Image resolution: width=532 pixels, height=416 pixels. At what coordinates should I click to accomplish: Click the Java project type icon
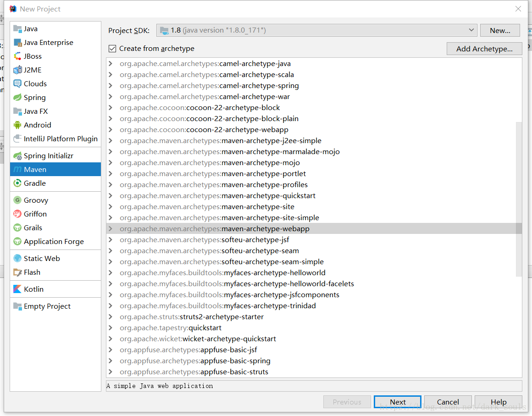pos(17,29)
